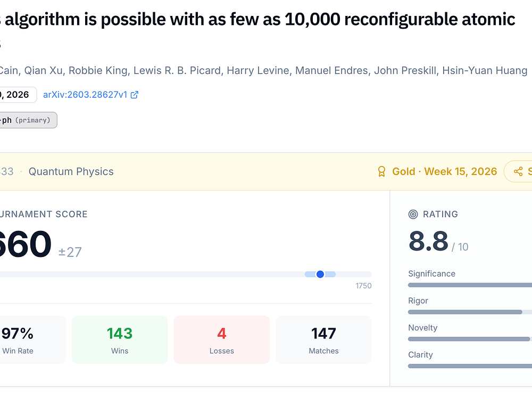Click the 143 Wins stat card
532x399 pixels.
click(120, 340)
